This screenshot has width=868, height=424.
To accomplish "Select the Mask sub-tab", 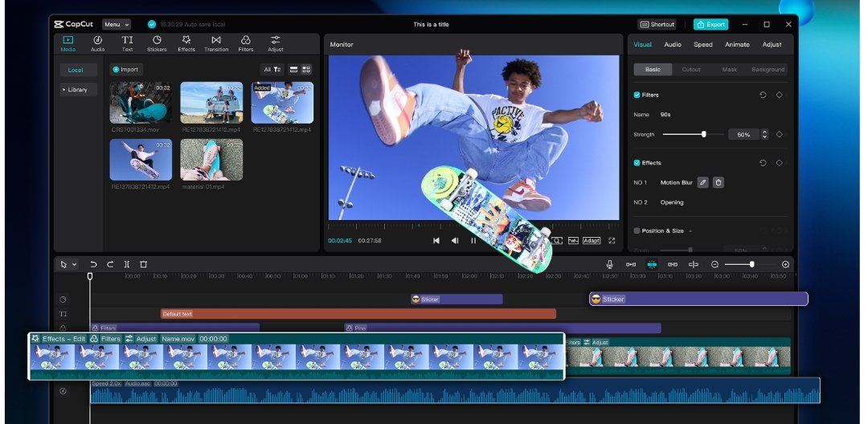I will click(729, 70).
